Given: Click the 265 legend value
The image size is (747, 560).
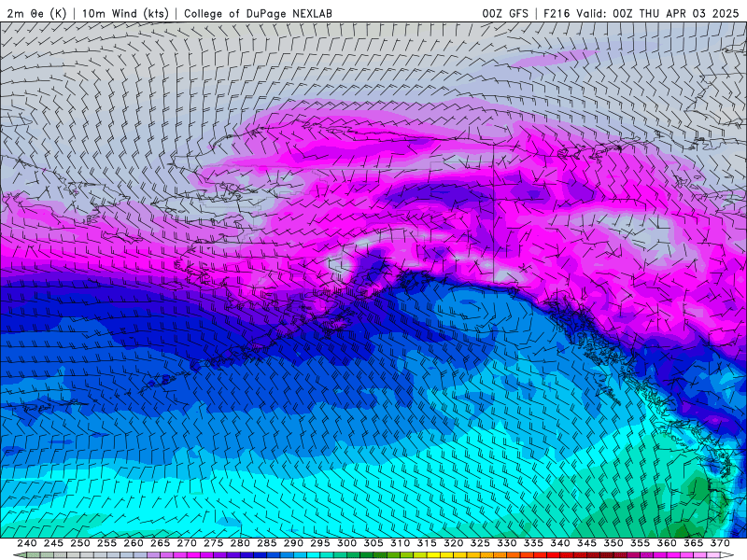Looking at the screenshot, I should [160, 543].
